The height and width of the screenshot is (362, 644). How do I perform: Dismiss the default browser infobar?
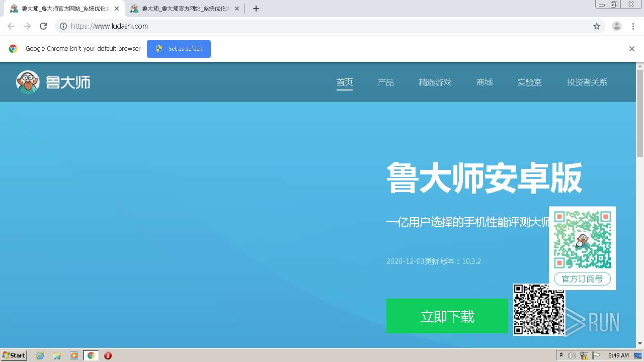point(632,49)
